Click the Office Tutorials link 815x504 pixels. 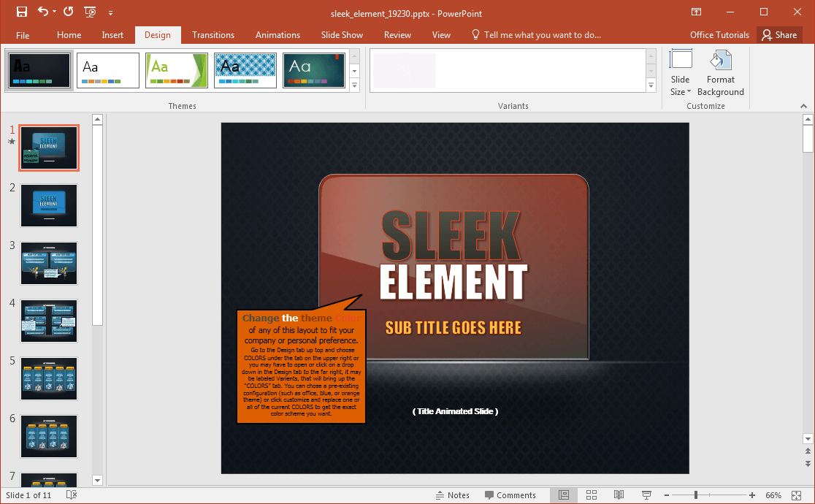tap(719, 35)
